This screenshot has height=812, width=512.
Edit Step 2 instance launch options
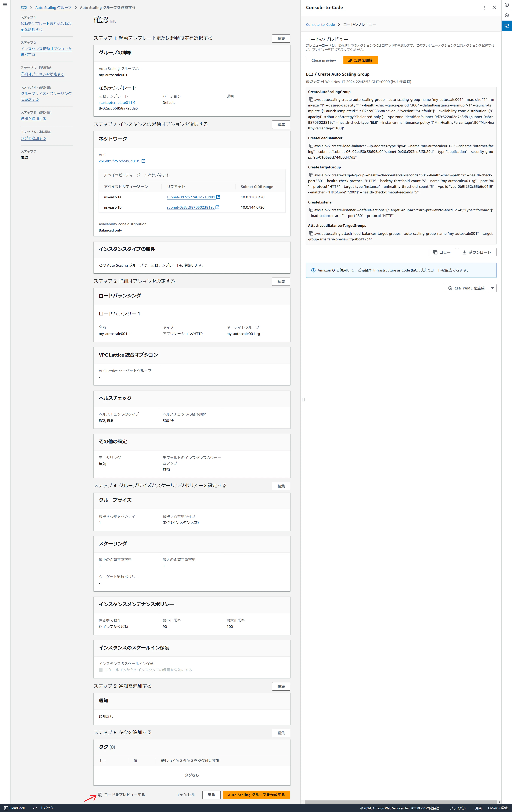pyautogui.click(x=281, y=125)
